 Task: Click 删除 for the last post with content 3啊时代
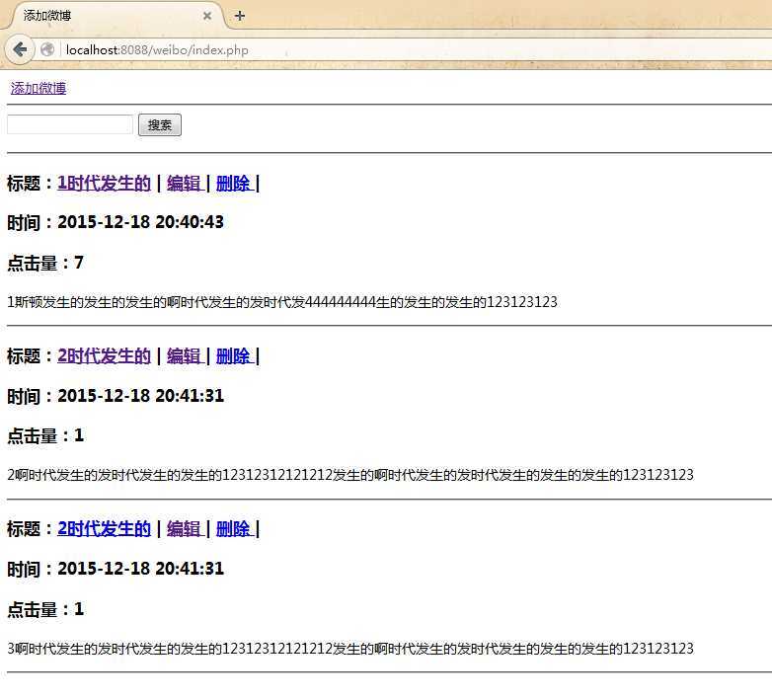coord(234,528)
